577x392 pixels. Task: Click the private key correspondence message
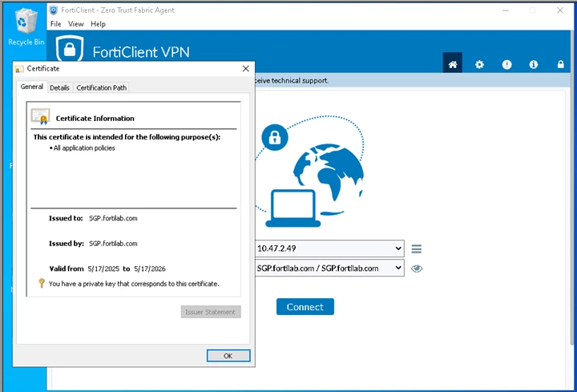[x=134, y=284]
